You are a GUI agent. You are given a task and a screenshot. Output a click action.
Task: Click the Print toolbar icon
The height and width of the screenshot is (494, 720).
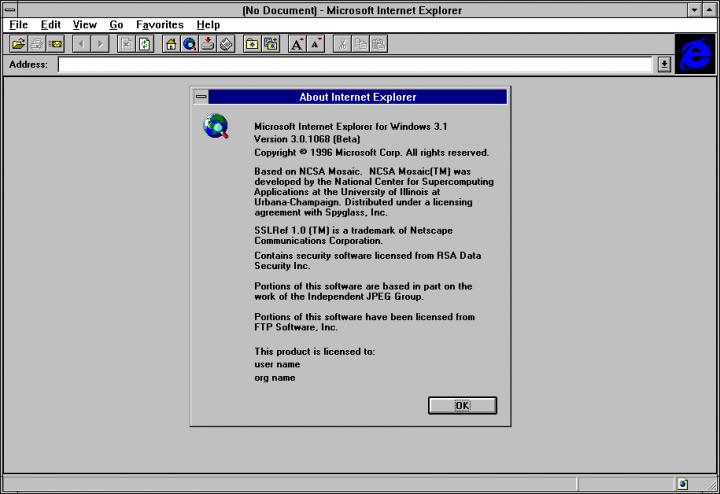click(37, 44)
